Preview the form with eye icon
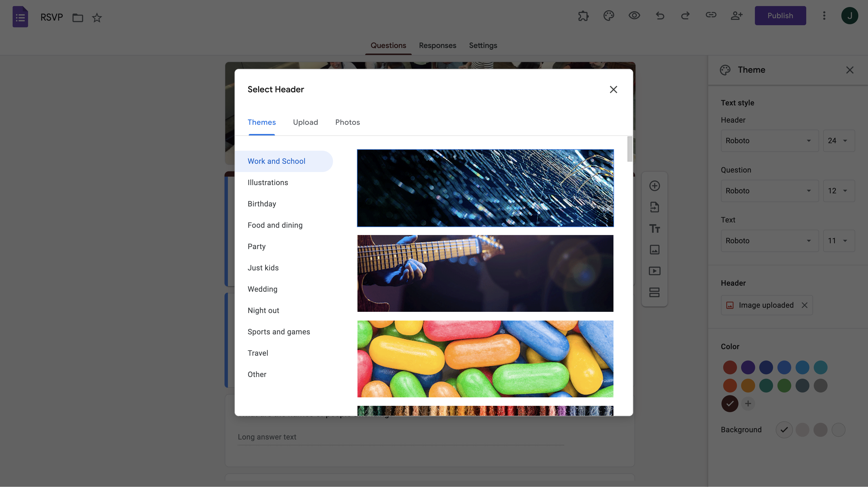This screenshot has width=868, height=487. tap(634, 16)
